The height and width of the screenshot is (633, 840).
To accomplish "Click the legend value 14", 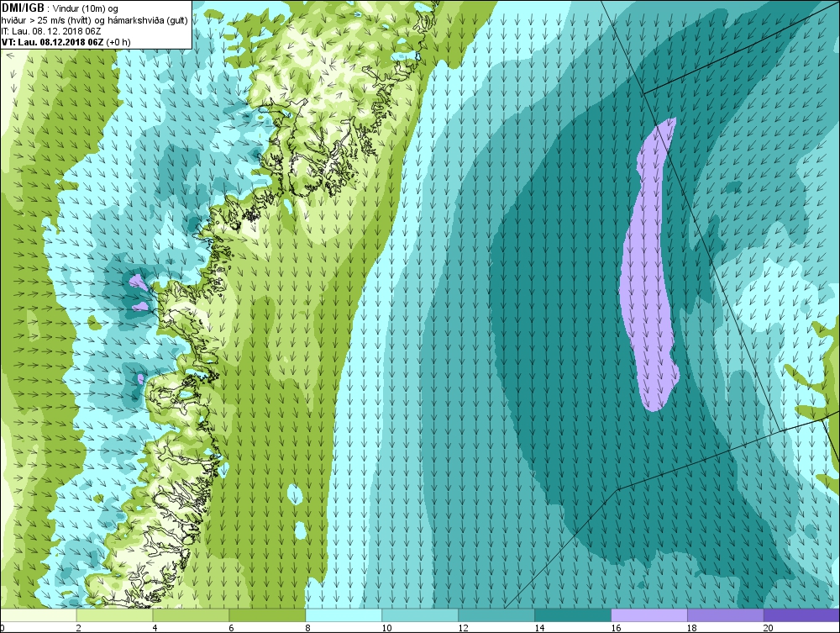I will point(539,628).
